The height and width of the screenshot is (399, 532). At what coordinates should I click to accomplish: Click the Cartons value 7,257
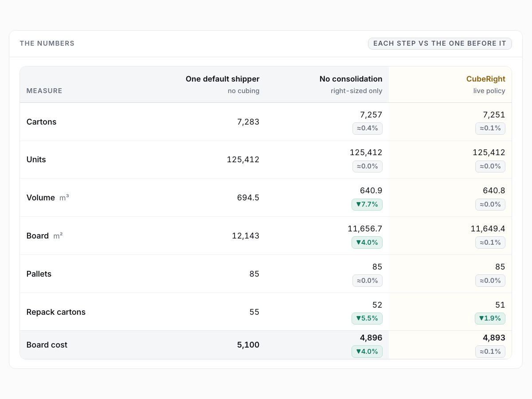(371, 115)
